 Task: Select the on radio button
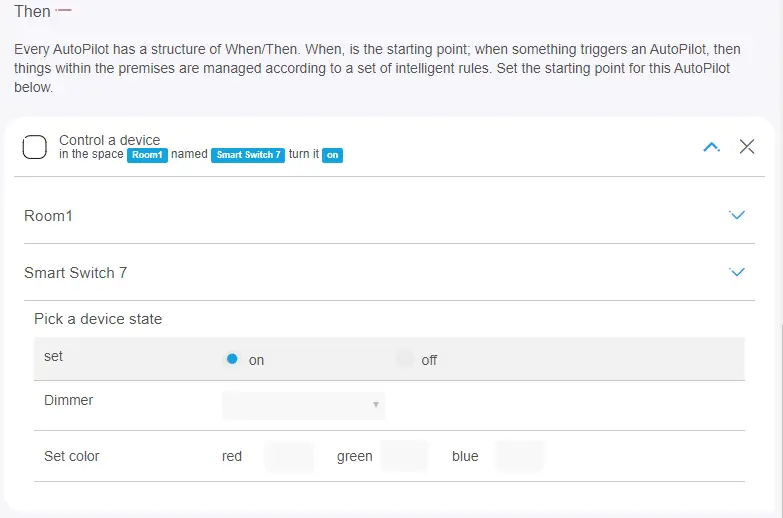232,359
